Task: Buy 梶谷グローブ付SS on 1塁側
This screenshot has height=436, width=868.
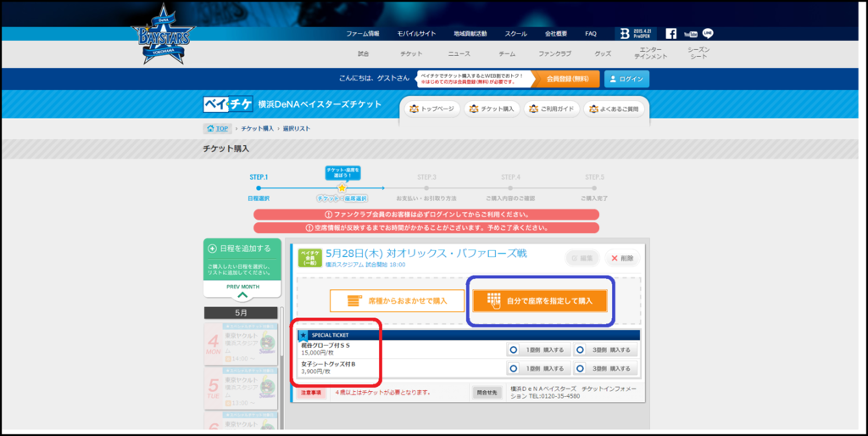Action: click(538, 349)
